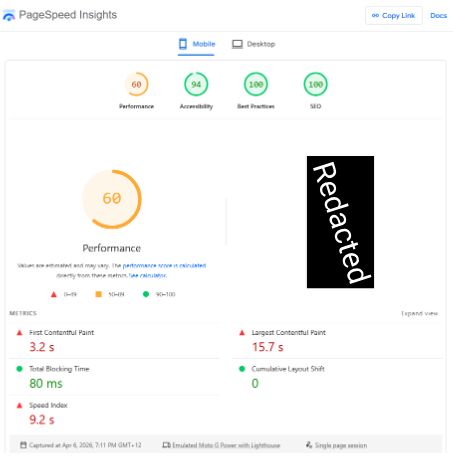Click the Emulated Moto G Power with Lighthouse text
This screenshot has height=461, width=453.
tap(226, 445)
